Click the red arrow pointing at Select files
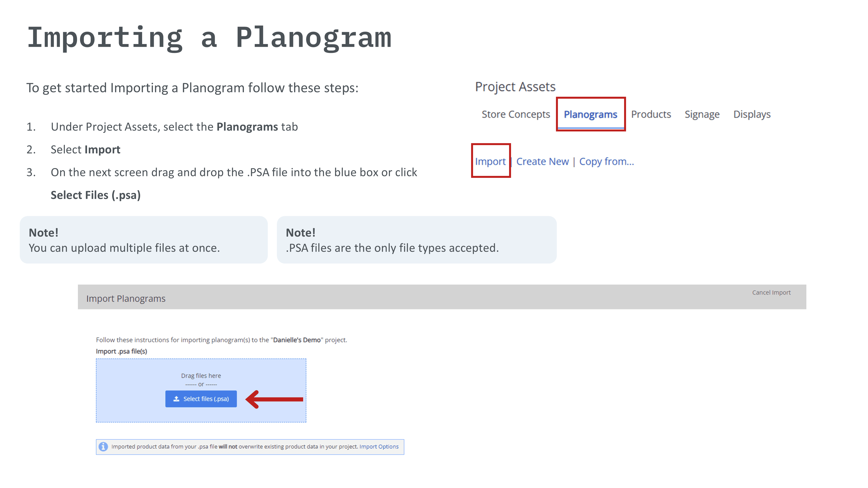The width and height of the screenshot is (868, 488). point(275,399)
